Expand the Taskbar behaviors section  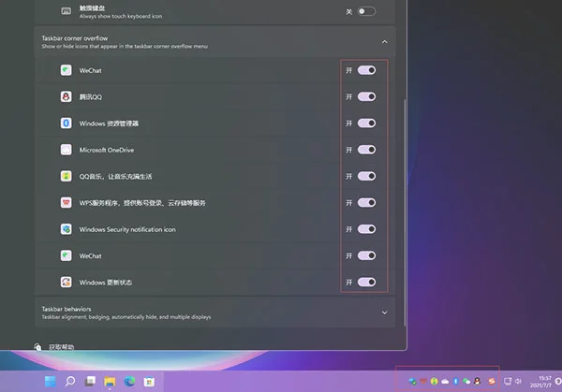(x=384, y=312)
